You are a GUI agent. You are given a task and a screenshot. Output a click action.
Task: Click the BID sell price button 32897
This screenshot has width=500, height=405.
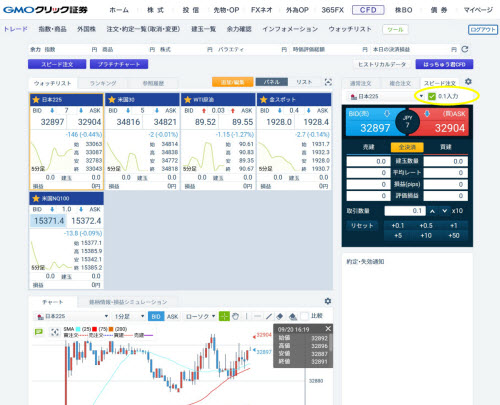(x=373, y=122)
